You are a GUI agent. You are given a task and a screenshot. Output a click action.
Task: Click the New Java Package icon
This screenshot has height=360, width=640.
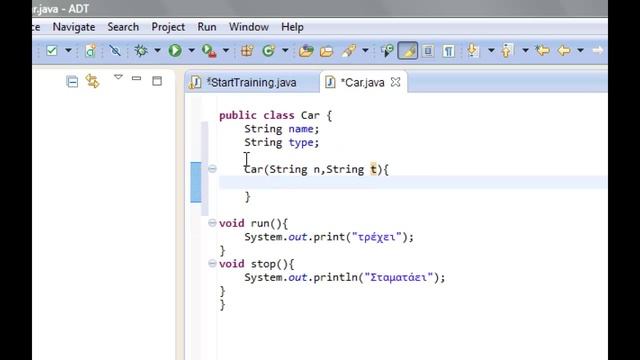coord(247,51)
